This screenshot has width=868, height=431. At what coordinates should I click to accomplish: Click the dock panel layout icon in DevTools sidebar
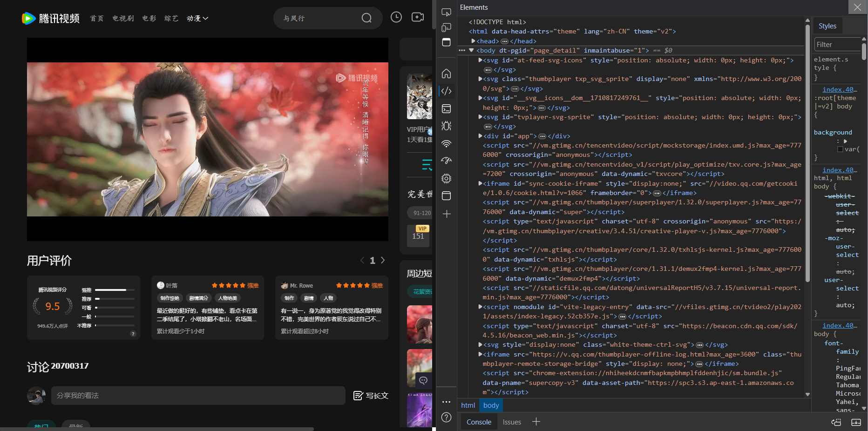[x=446, y=42]
